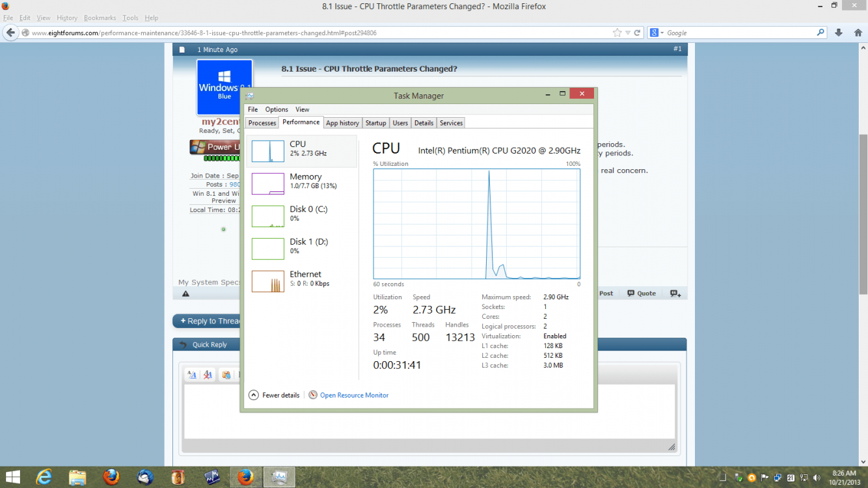Open Resource Monitor link
The height and width of the screenshot is (488, 868).
tap(354, 395)
